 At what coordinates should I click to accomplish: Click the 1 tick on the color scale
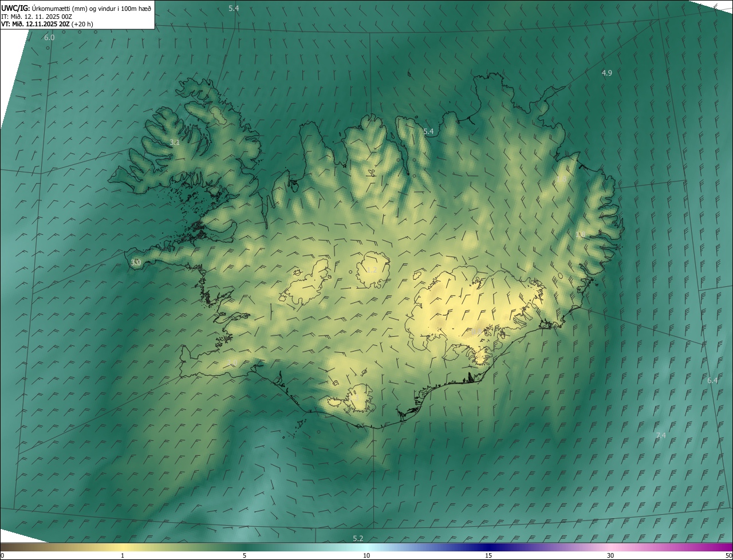tap(123, 555)
